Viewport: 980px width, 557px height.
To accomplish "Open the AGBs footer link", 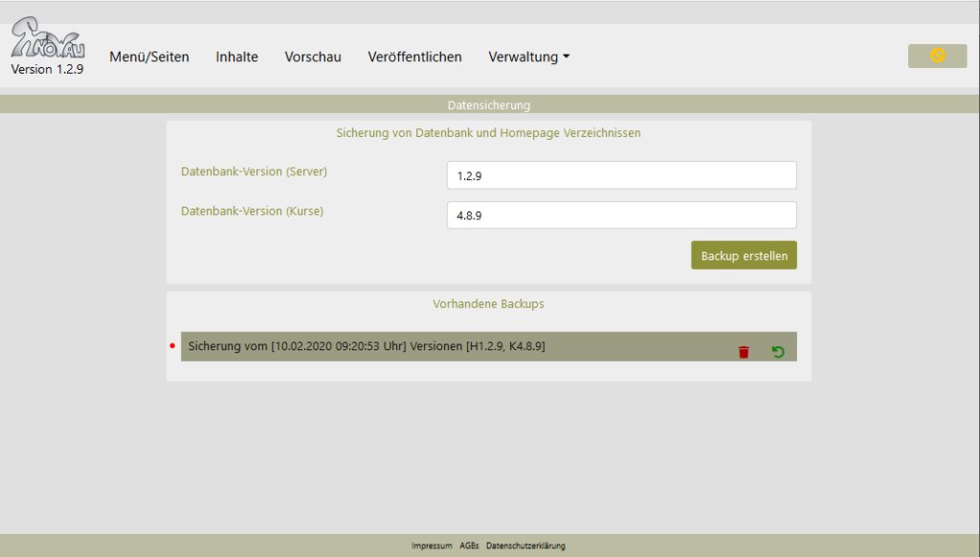I will click(469, 546).
